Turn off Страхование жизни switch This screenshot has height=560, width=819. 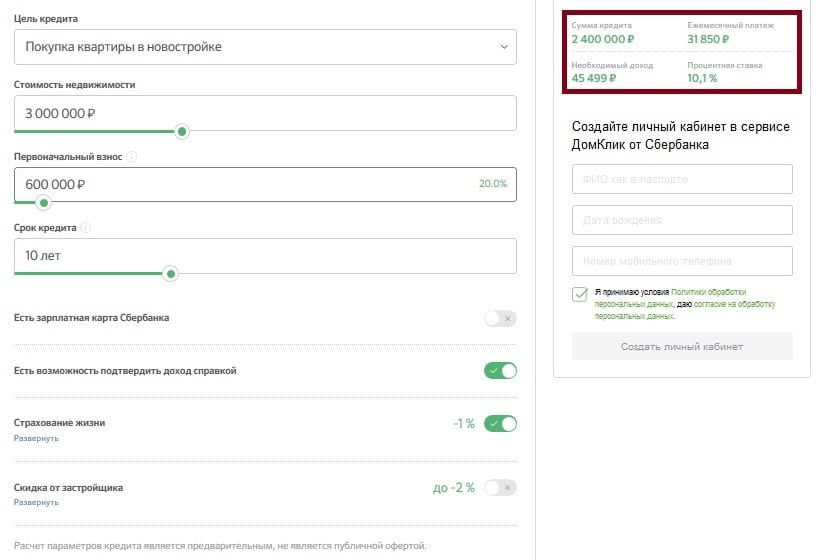[500, 424]
